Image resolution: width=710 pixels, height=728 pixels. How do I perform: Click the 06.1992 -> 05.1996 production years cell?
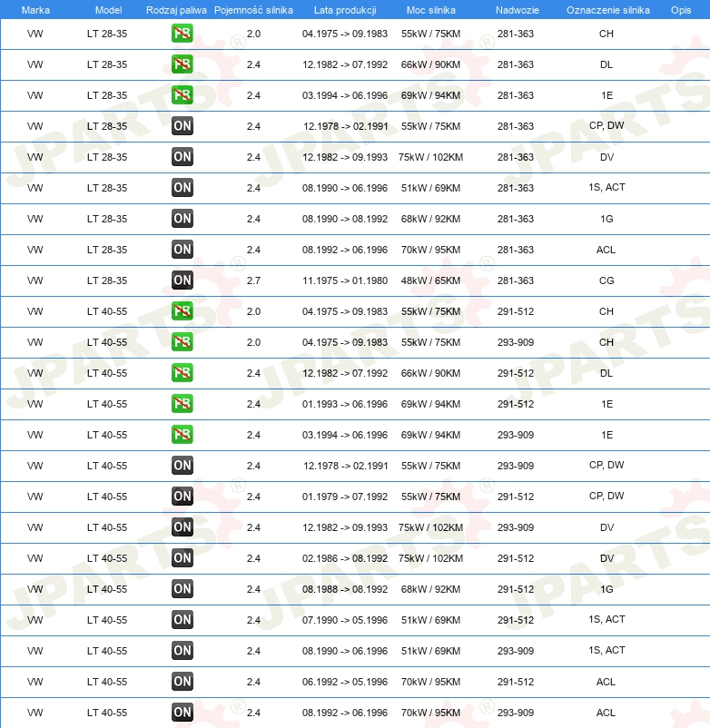tap(345, 682)
